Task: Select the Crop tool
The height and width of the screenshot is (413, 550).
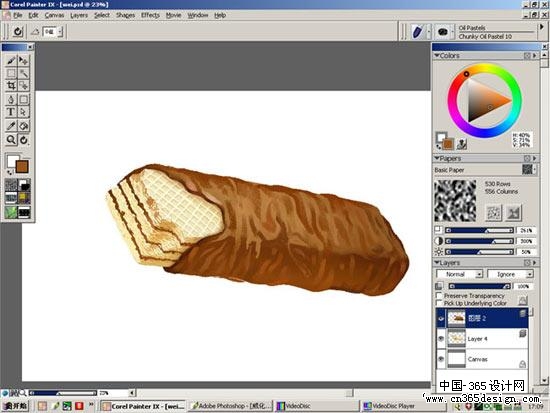Action: tap(11, 85)
